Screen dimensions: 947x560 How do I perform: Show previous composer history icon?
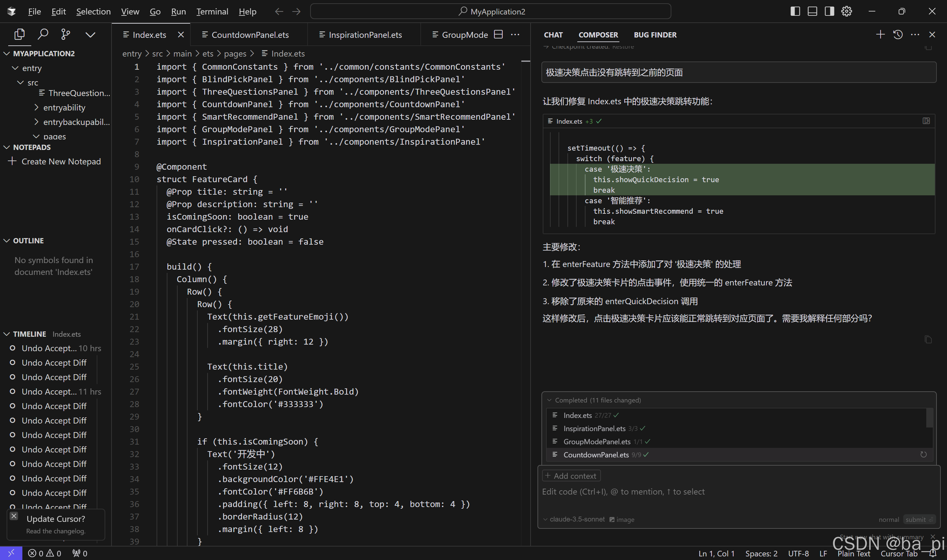[x=898, y=34]
